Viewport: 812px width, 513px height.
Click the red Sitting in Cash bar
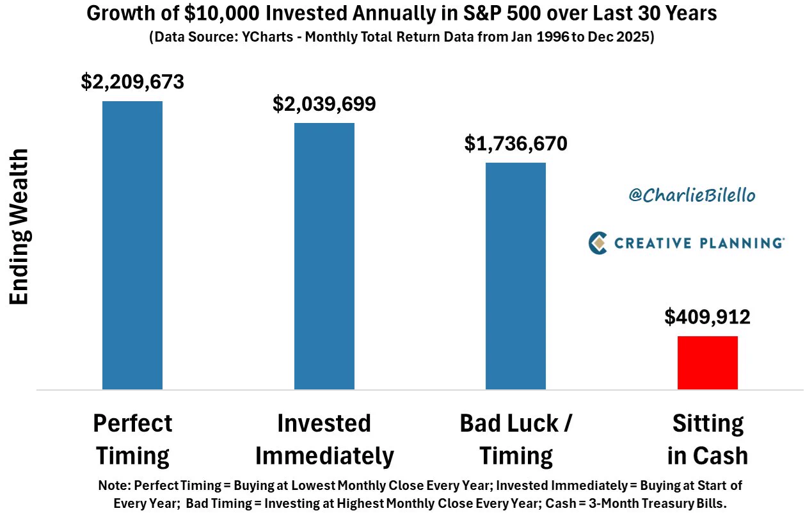tap(708, 362)
